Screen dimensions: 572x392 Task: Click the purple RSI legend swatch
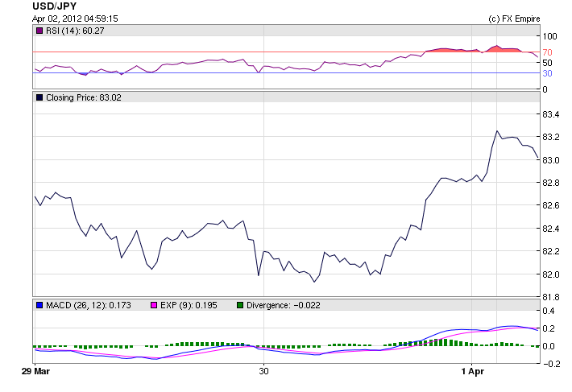tap(39, 31)
